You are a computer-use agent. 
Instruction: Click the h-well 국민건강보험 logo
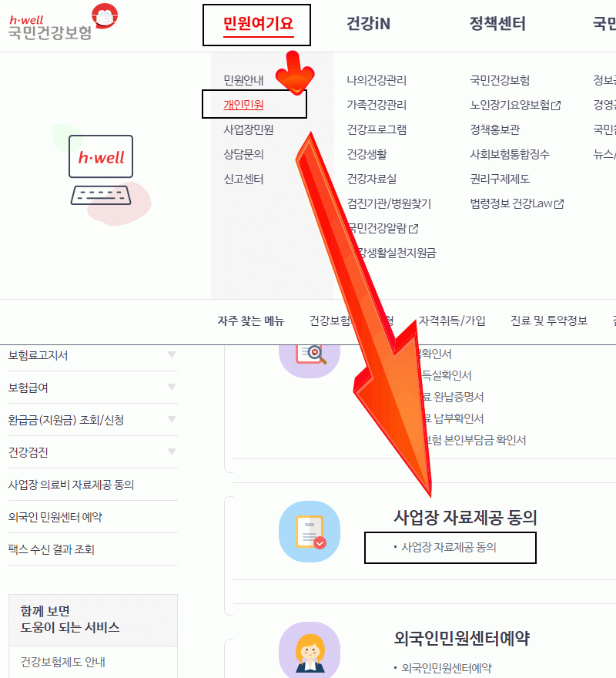coord(62,22)
